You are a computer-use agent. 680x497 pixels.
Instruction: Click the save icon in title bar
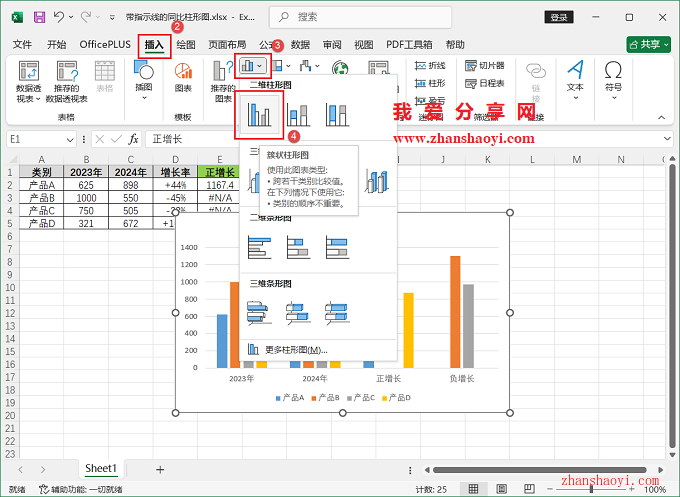pyautogui.click(x=39, y=17)
